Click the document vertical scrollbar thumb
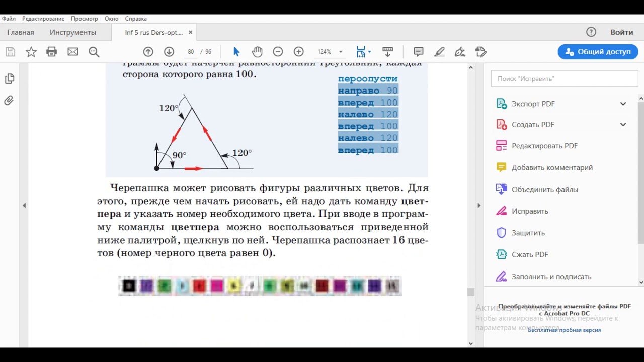Viewport: 644px width, 362px height. tap(471, 292)
